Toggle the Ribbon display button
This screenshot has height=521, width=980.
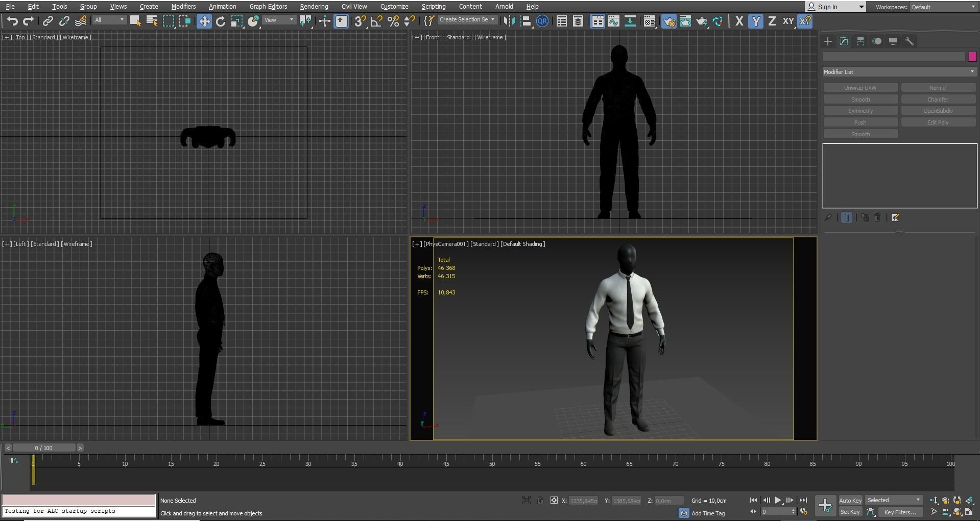(x=597, y=21)
